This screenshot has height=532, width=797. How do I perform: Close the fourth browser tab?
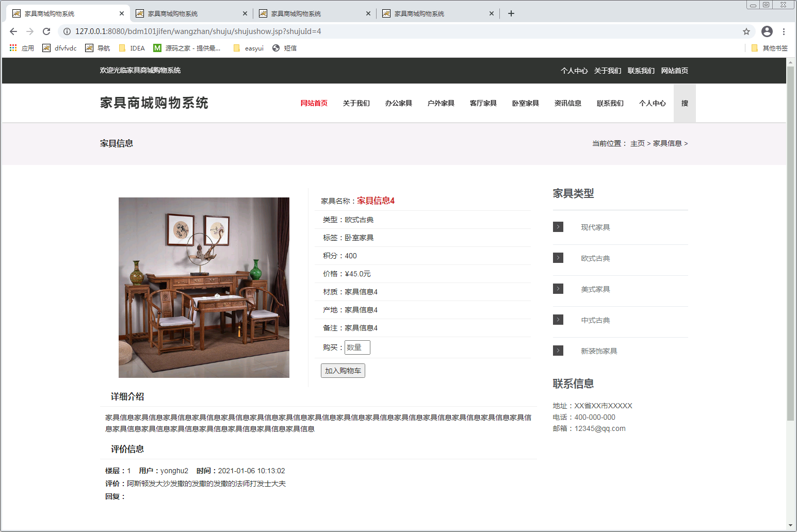(x=492, y=13)
